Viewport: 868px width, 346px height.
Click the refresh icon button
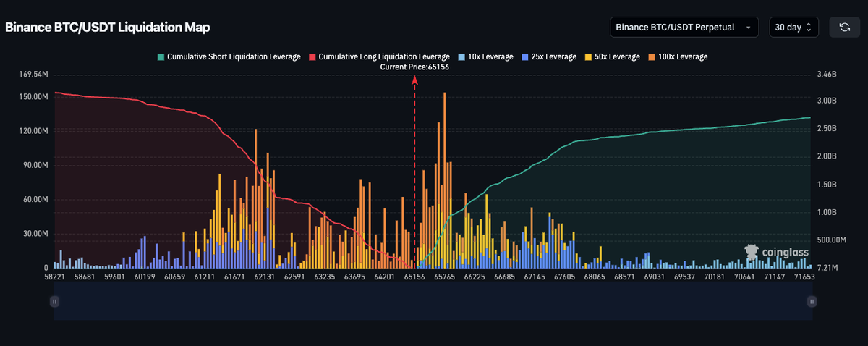(x=844, y=28)
